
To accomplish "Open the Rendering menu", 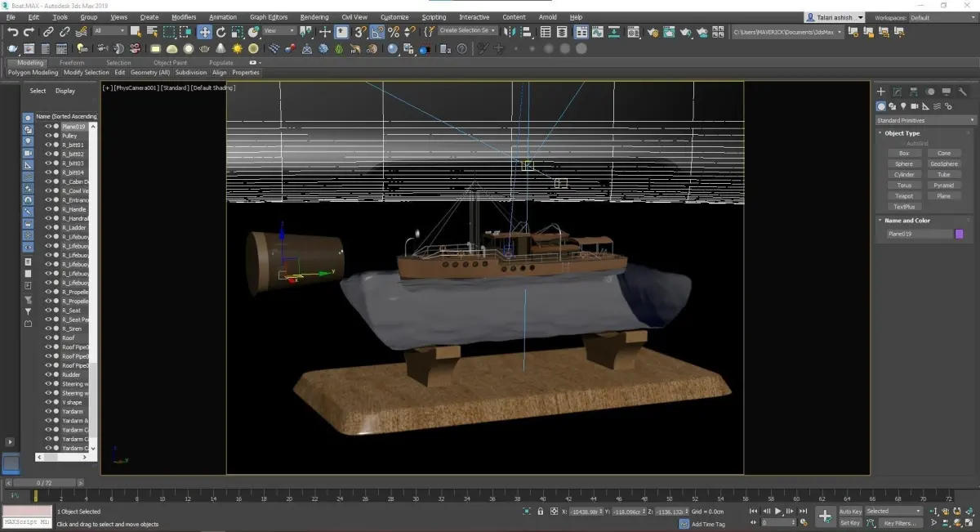I will (x=314, y=17).
